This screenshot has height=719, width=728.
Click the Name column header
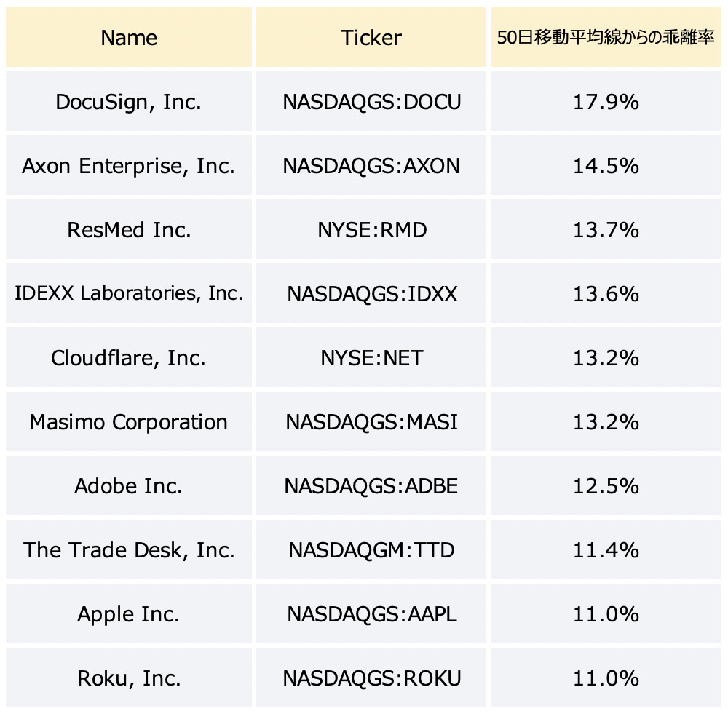129,37
